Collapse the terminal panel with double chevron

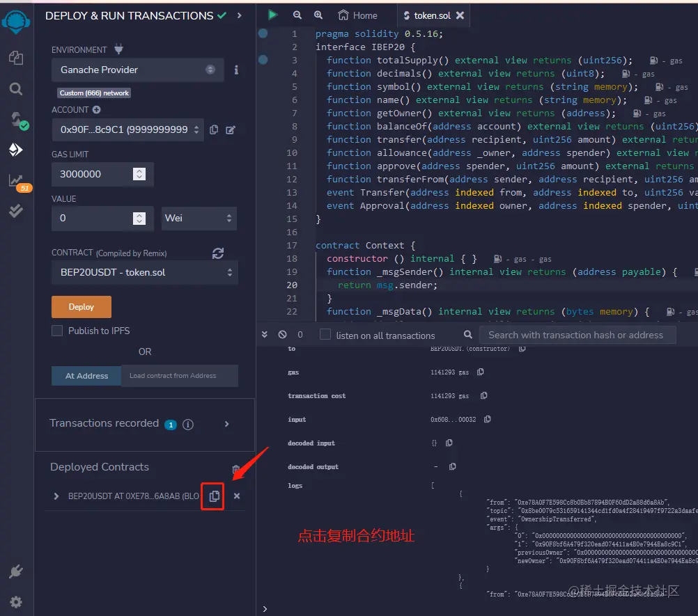point(265,335)
